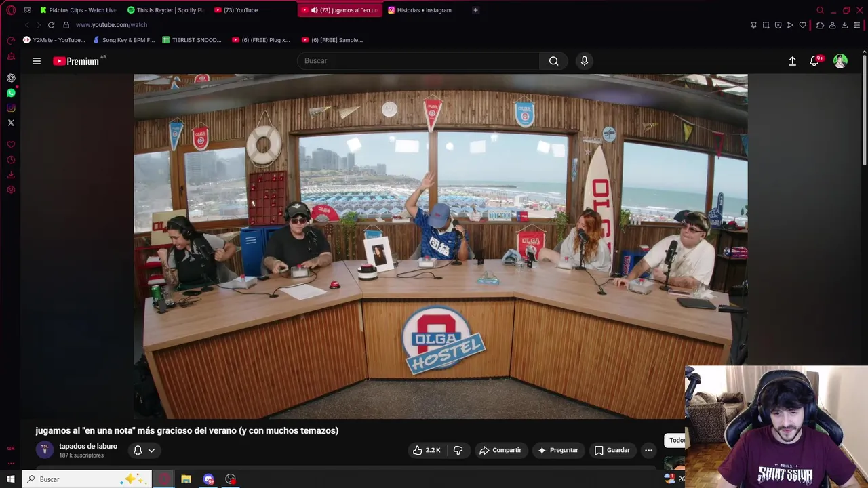Open Discord from taskbar
The image size is (868, 488).
click(x=208, y=479)
